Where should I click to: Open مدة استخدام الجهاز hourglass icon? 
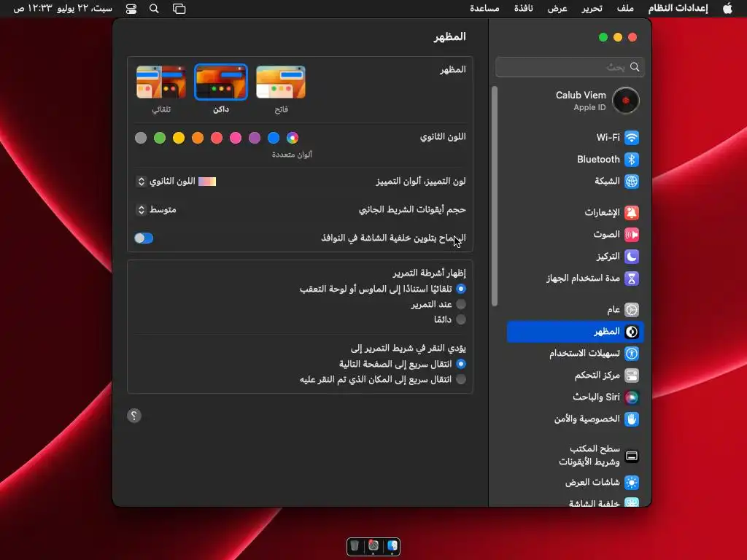pos(631,279)
